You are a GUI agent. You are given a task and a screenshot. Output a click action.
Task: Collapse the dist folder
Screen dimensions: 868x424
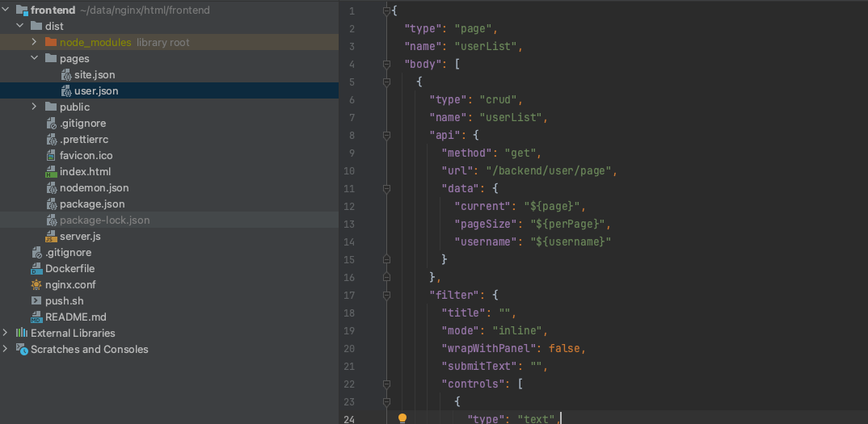pos(20,26)
